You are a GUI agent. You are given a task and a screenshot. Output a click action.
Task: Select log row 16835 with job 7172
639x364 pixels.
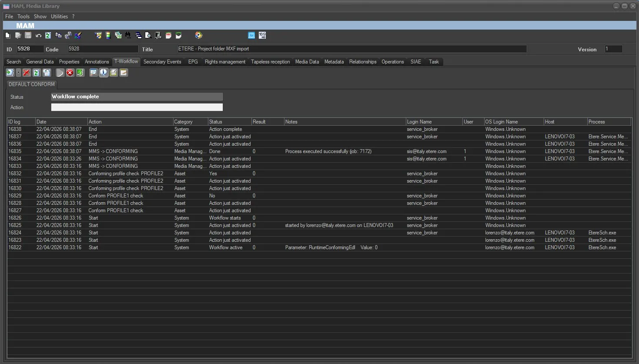click(x=319, y=151)
